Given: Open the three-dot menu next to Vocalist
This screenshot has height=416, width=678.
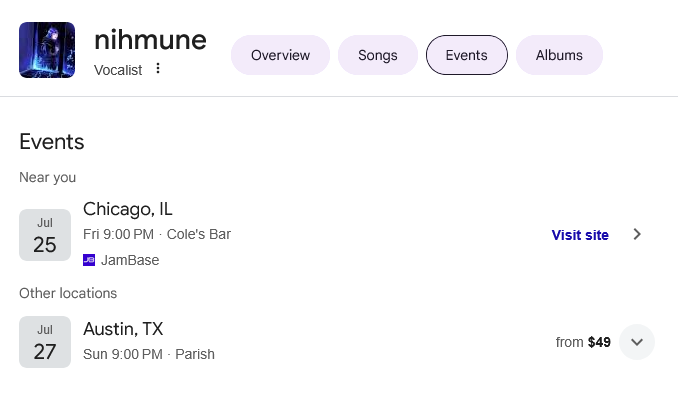Looking at the screenshot, I should click(158, 68).
